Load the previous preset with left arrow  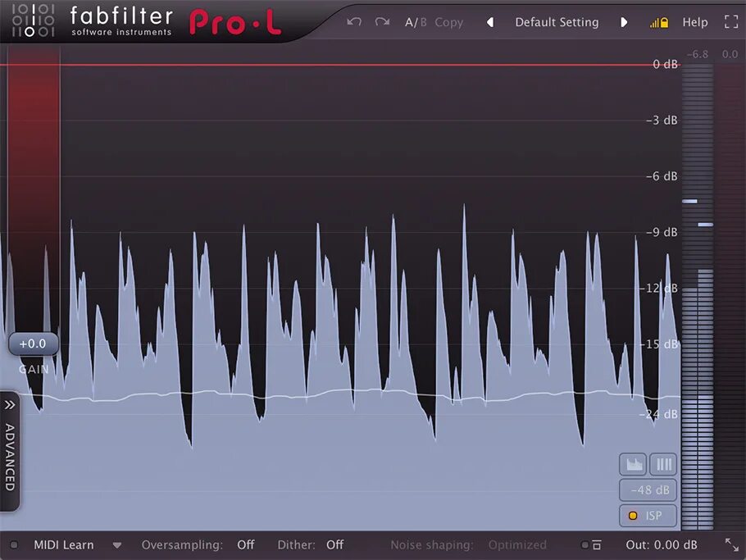pyautogui.click(x=490, y=22)
